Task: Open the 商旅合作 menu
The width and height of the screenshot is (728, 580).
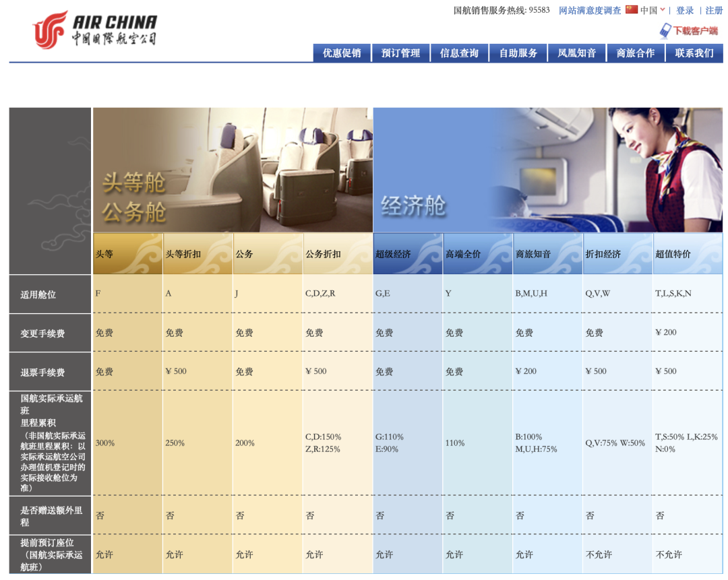Action: tap(636, 53)
